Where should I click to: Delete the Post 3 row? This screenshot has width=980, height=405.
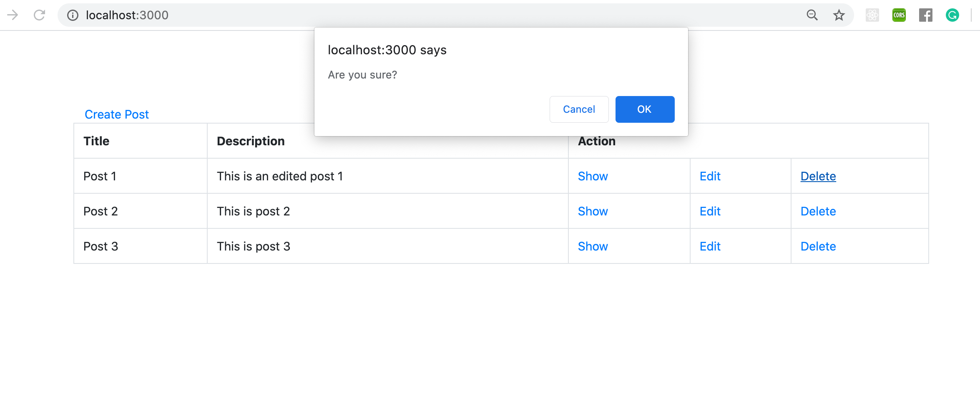point(818,246)
